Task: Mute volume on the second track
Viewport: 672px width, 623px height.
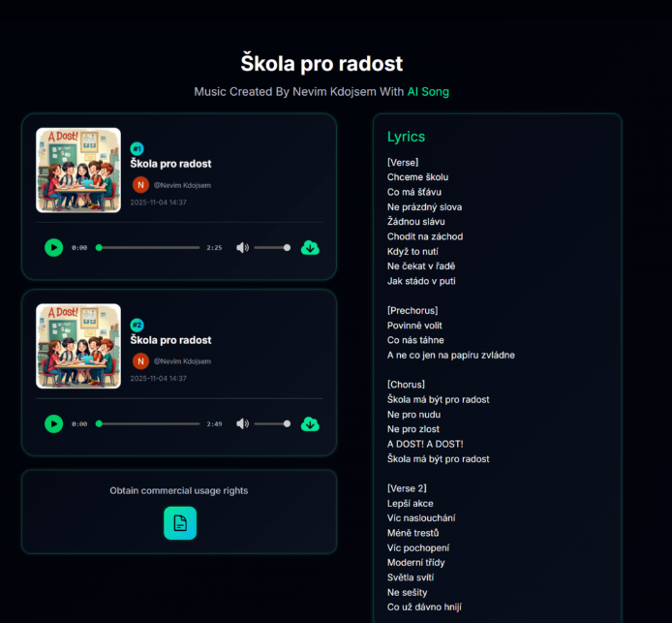Action: pos(242,423)
